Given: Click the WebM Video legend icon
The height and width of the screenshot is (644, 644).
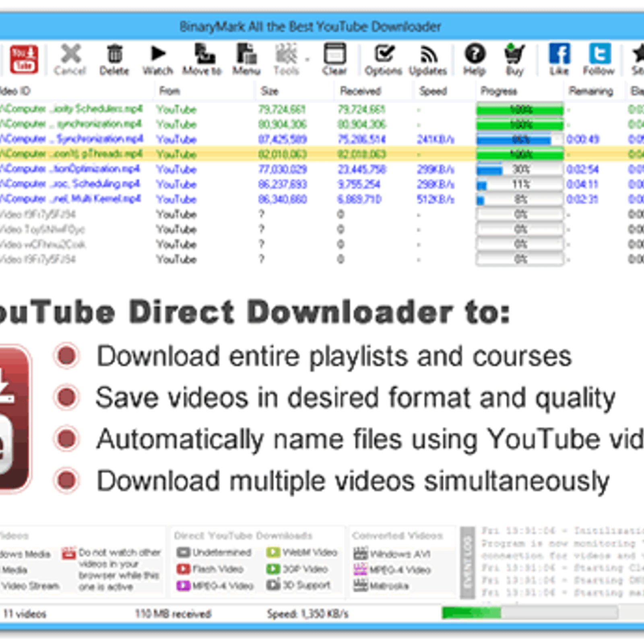Looking at the screenshot, I should coord(273,552).
